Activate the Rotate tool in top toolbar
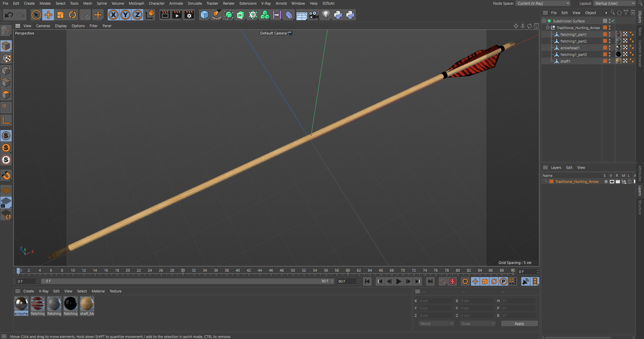The image size is (644, 339). pos(72,15)
